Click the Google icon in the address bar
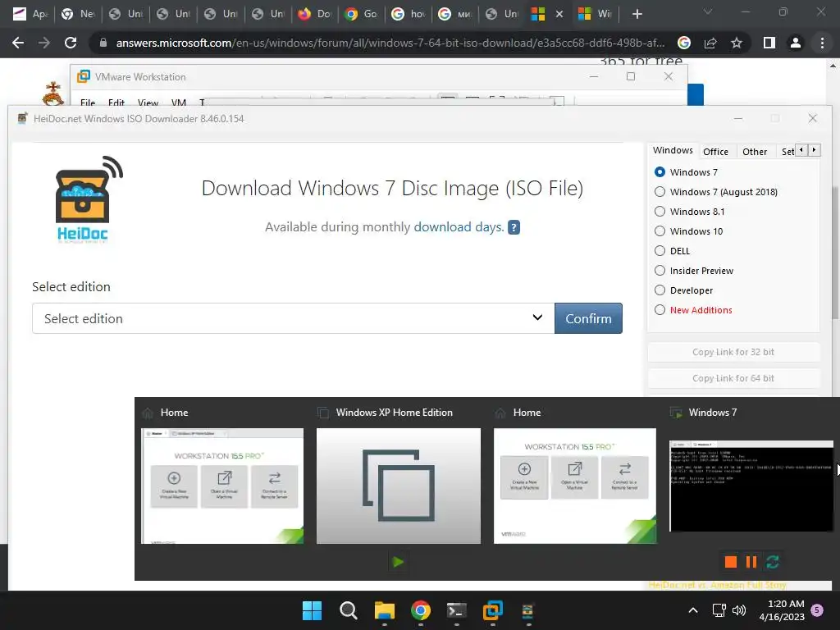840x630 pixels. point(684,43)
